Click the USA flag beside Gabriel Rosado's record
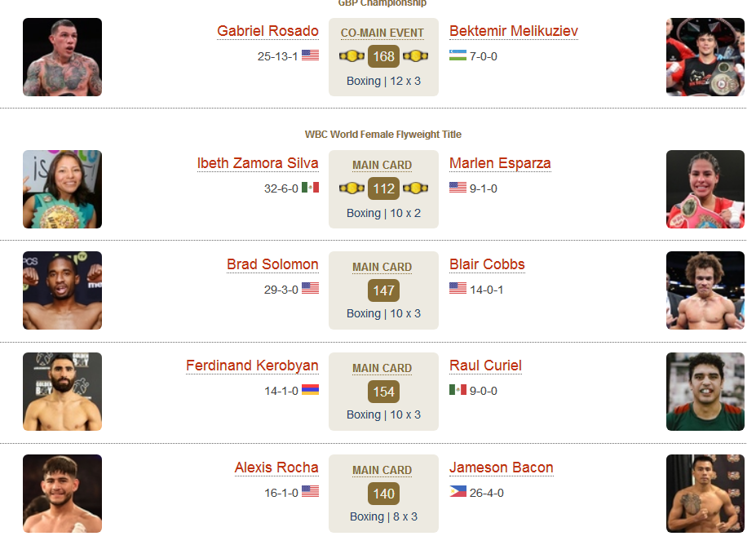Viewport: 756px width, 545px height. click(310, 55)
